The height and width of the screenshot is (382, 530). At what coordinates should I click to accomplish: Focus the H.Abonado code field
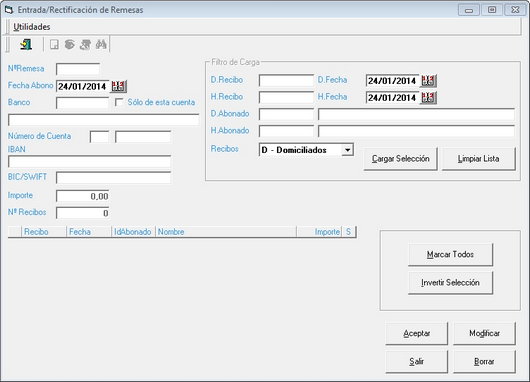pyautogui.click(x=286, y=131)
